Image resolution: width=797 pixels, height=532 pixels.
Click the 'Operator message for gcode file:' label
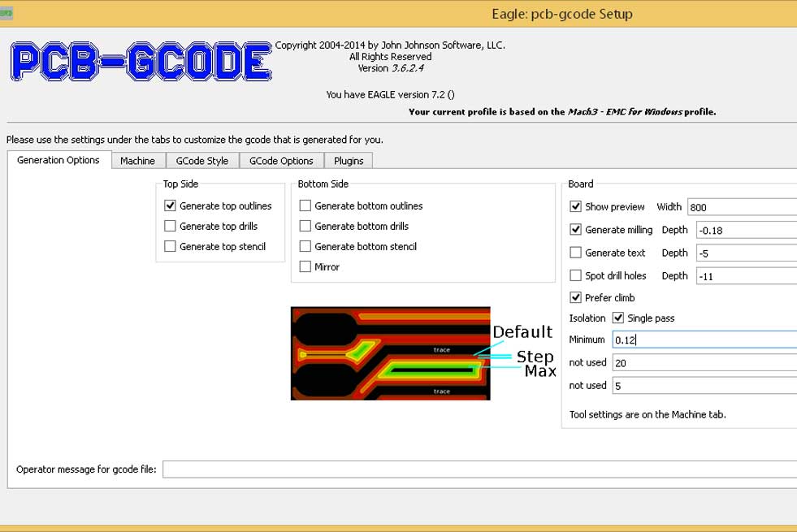point(86,469)
